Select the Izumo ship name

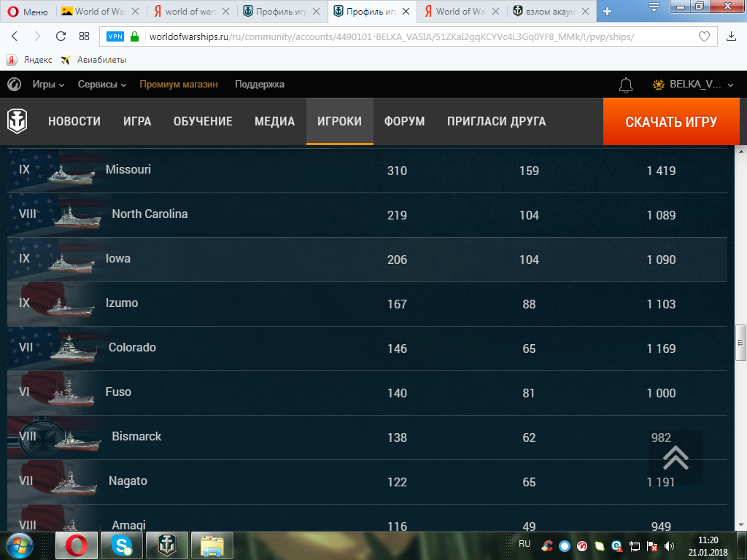coord(122,303)
